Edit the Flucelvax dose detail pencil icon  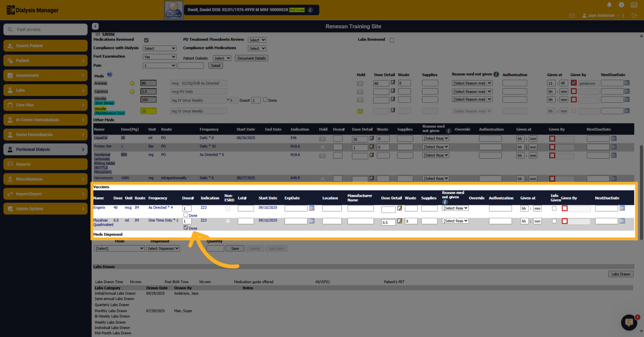(400, 221)
